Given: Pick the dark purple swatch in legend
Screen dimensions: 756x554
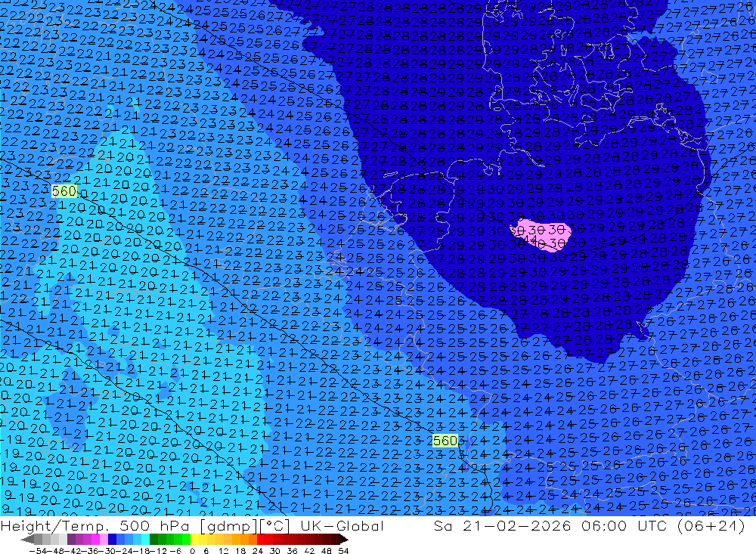Looking at the screenshot, I should 71,540.
